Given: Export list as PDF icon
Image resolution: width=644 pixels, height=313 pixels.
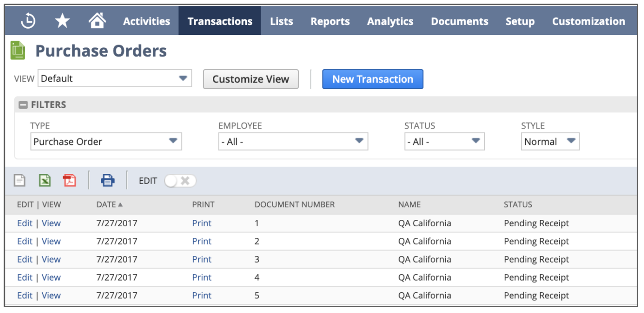Looking at the screenshot, I should coord(69,181).
